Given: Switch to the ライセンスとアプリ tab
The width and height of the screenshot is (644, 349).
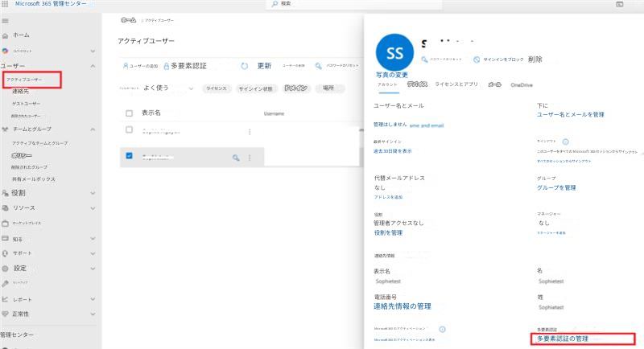Looking at the screenshot, I should pos(456,84).
